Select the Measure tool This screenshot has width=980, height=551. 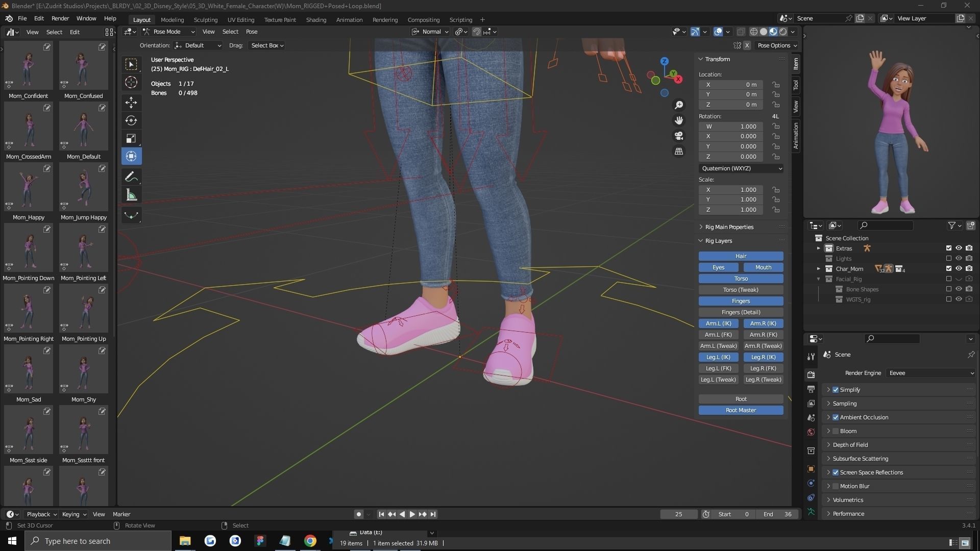click(131, 195)
